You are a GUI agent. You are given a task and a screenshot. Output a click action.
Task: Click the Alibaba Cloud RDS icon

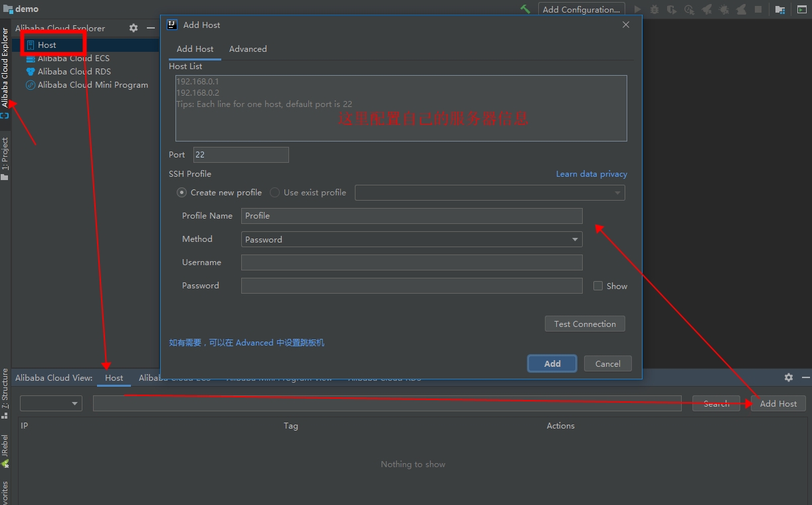31,72
